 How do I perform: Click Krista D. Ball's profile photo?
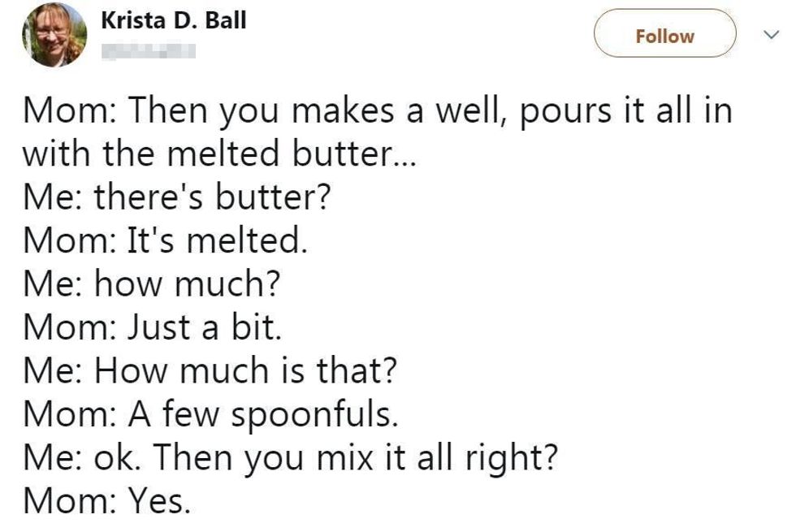click(x=55, y=34)
